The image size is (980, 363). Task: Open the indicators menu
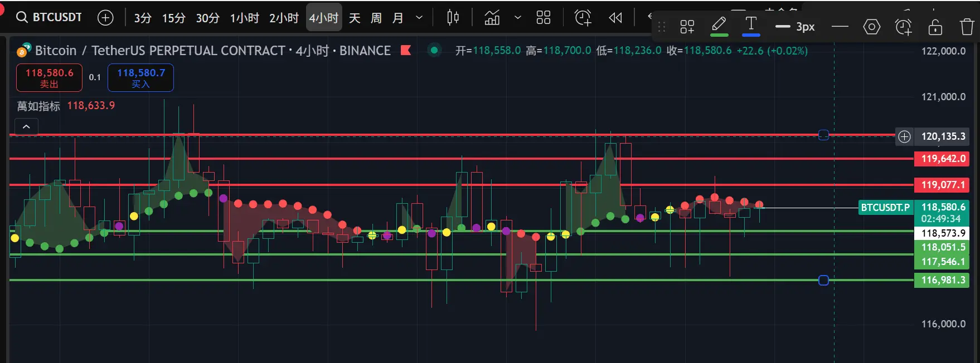(x=492, y=18)
